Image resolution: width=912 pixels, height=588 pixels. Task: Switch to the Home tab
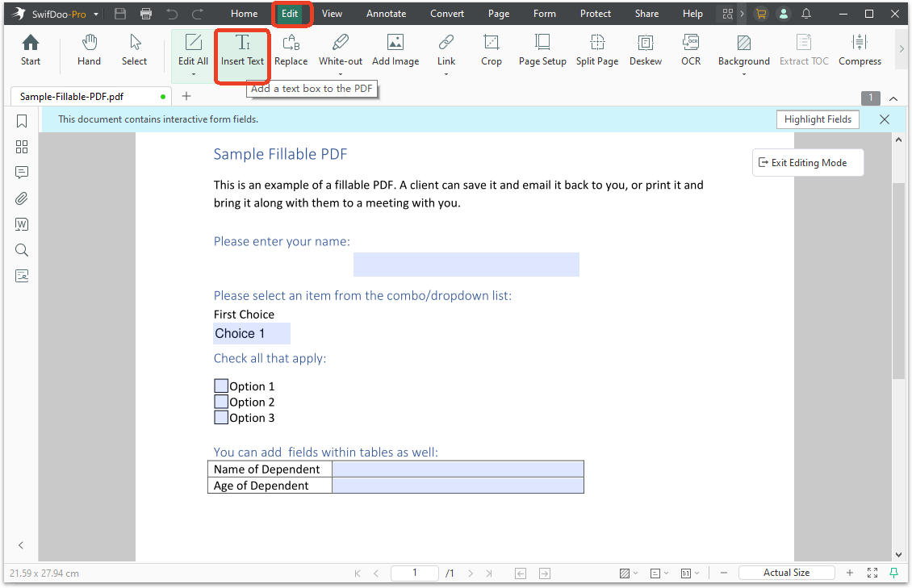pos(245,14)
